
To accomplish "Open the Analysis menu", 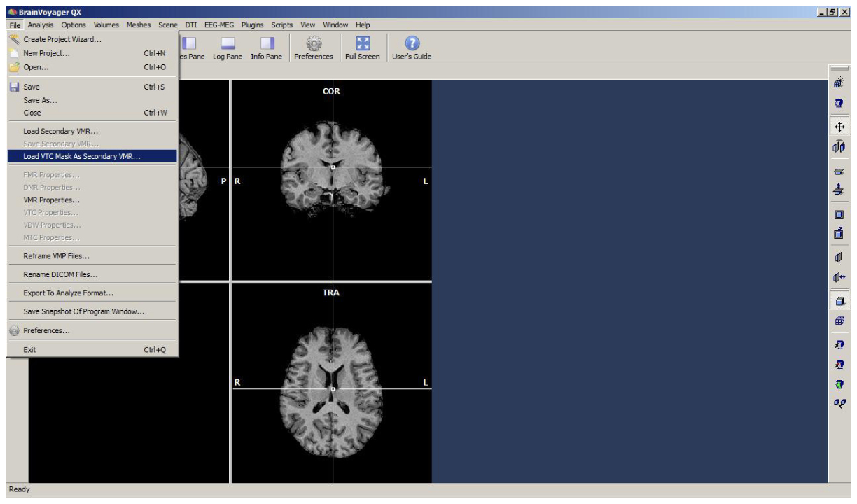I will pyautogui.click(x=41, y=25).
